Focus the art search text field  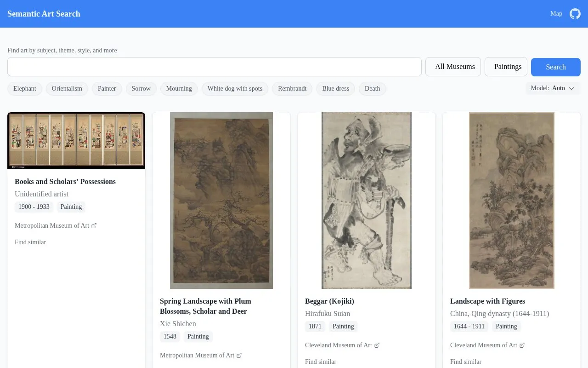[x=215, y=67]
